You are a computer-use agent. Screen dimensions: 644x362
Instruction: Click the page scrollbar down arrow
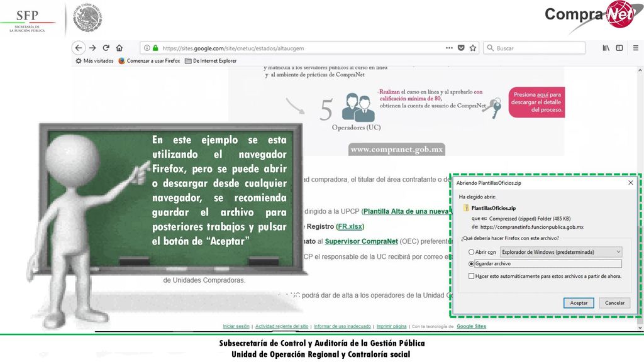(640, 328)
